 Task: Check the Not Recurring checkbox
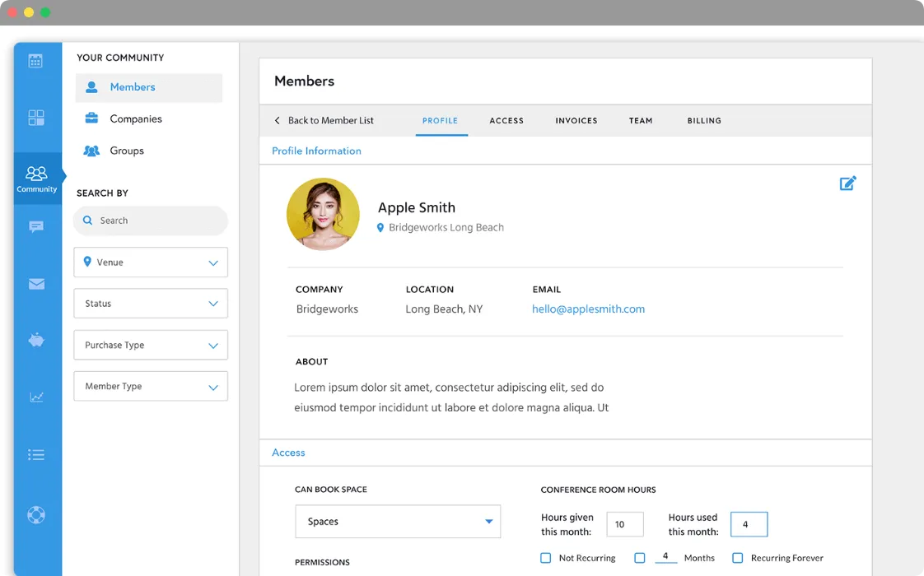click(546, 558)
